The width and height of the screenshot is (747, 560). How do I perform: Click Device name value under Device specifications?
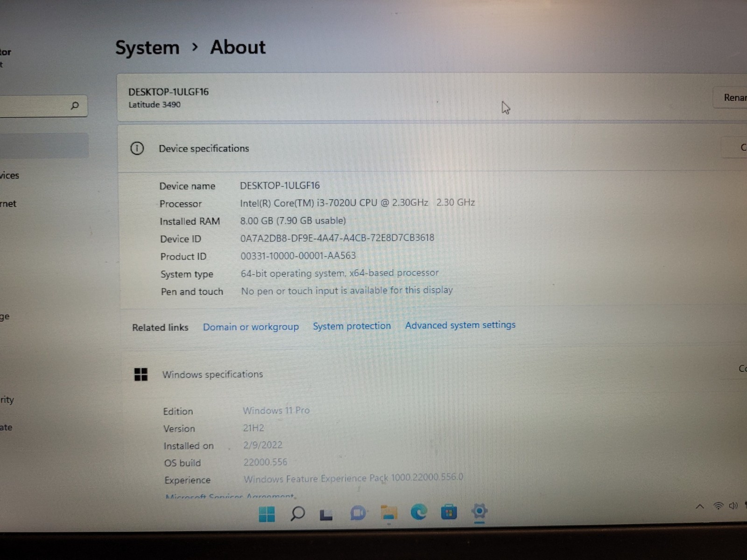[x=280, y=185]
